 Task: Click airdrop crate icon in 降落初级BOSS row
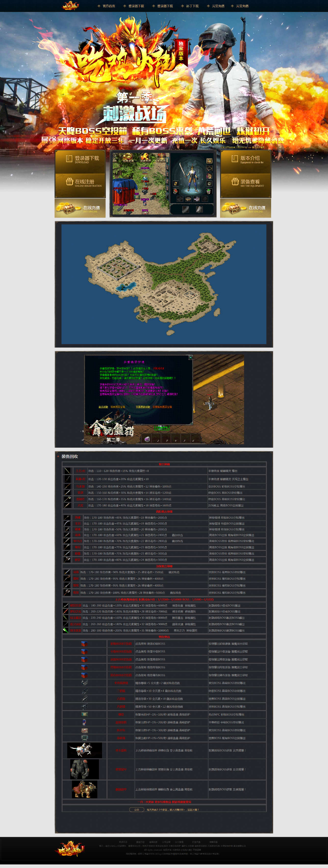click(x=84, y=644)
